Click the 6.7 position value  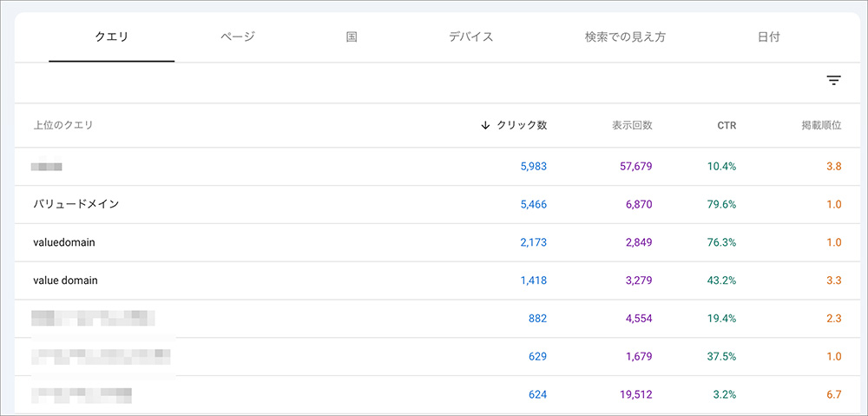pyautogui.click(x=834, y=395)
